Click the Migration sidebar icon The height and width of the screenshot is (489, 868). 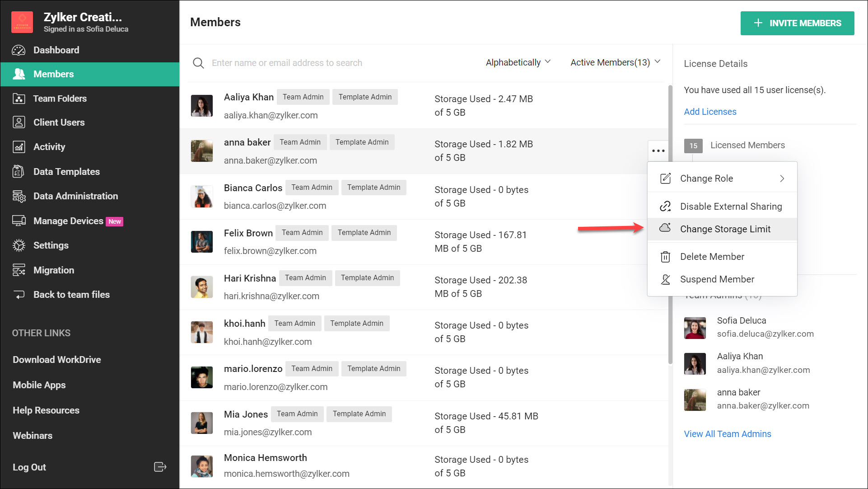(19, 270)
